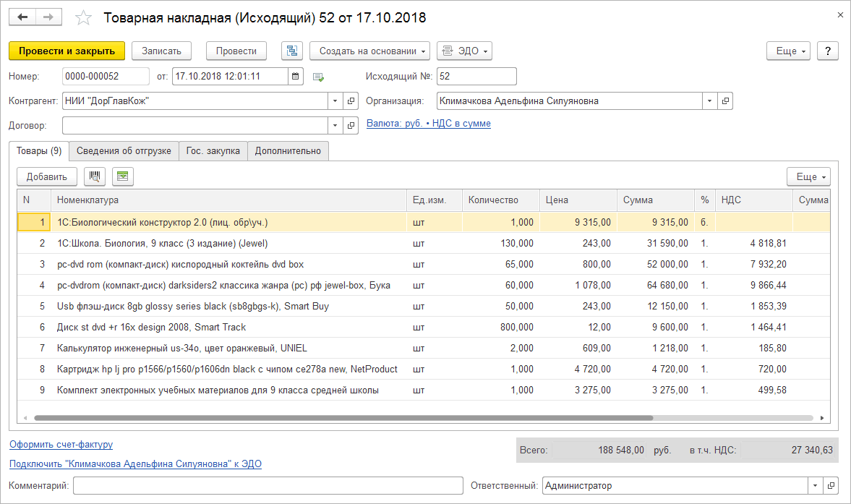
Task: Expand the Создать на основании dropdown
Action: pos(369,51)
